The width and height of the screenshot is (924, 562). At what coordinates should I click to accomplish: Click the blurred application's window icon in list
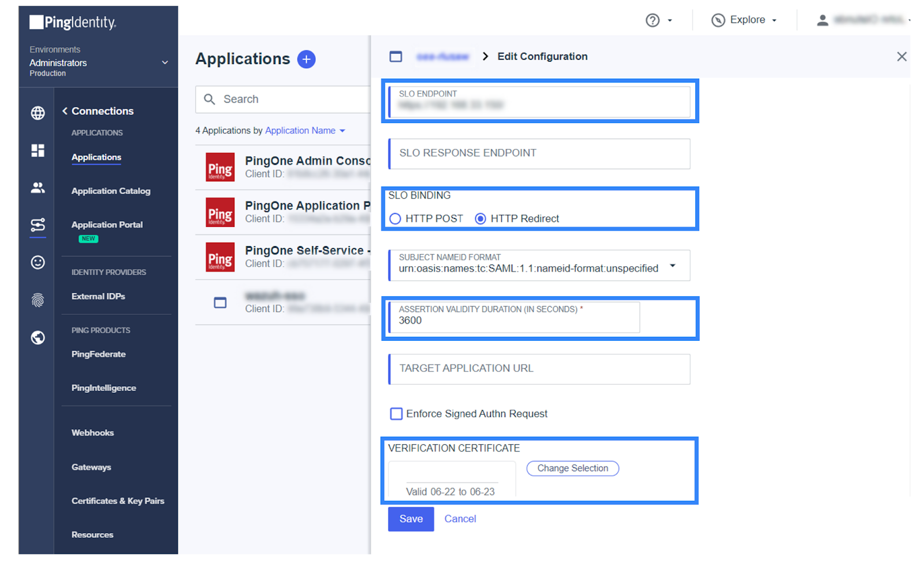coord(220,303)
